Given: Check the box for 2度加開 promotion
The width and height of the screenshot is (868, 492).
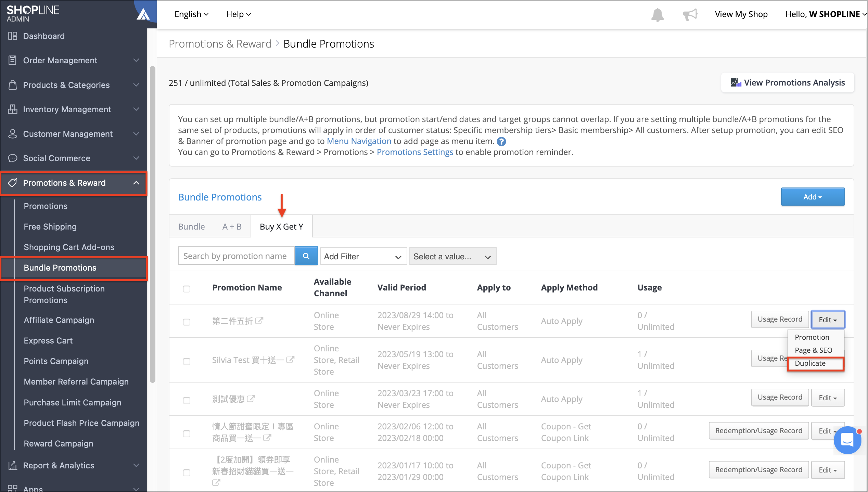Looking at the screenshot, I should click(187, 472).
